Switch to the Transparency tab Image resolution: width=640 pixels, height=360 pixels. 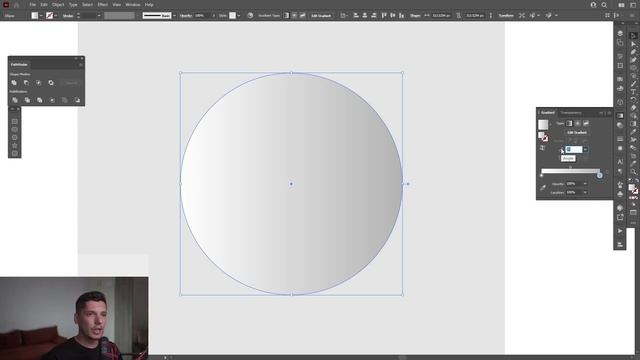pos(571,113)
